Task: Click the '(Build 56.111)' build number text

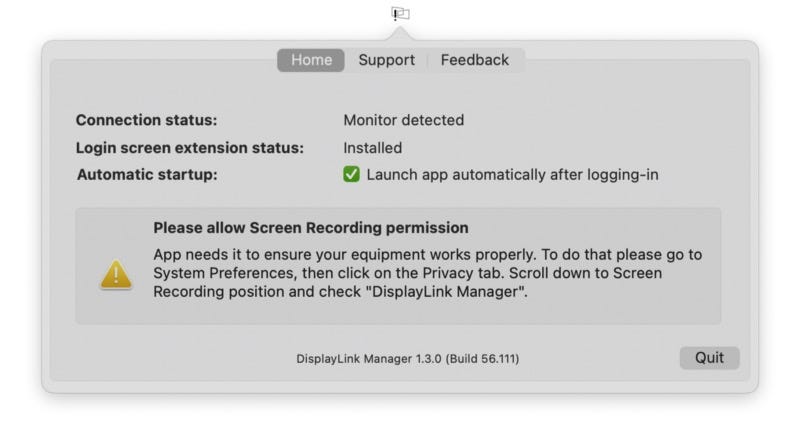Action: [483, 359]
